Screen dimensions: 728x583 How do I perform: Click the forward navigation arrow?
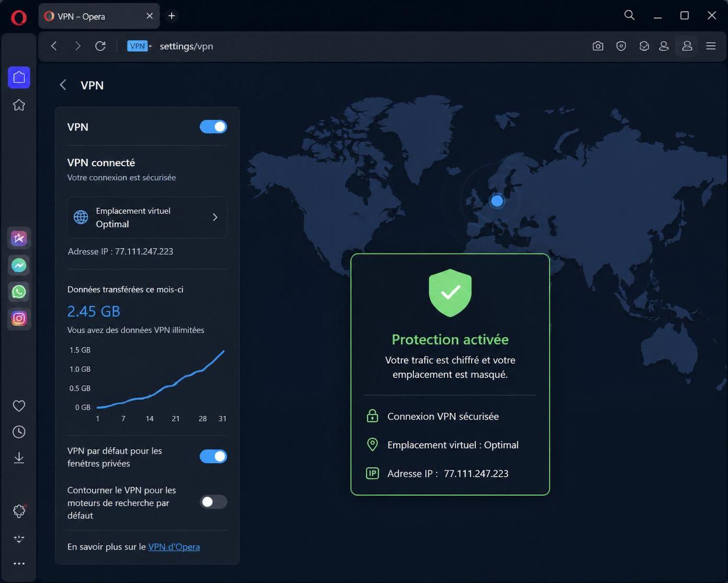(77, 46)
